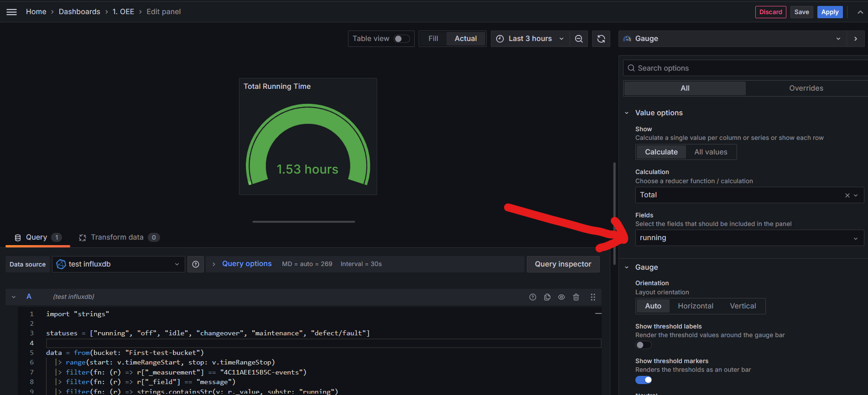Set orientation to Auto
The height and width of the screenshot is (395, 868).
653,306
